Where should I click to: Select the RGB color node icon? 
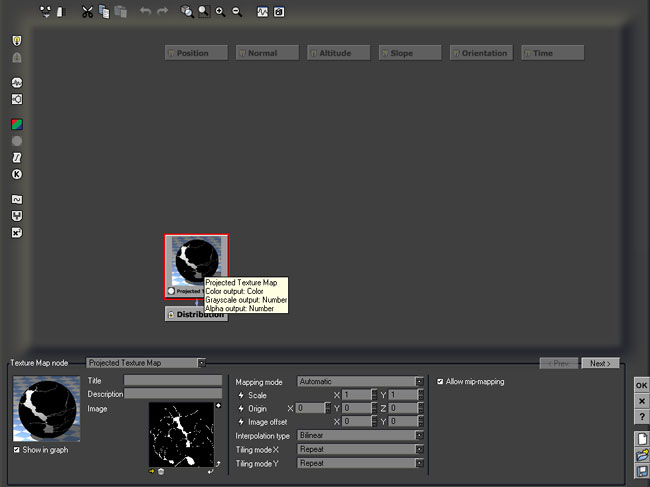tap(17, 124)
